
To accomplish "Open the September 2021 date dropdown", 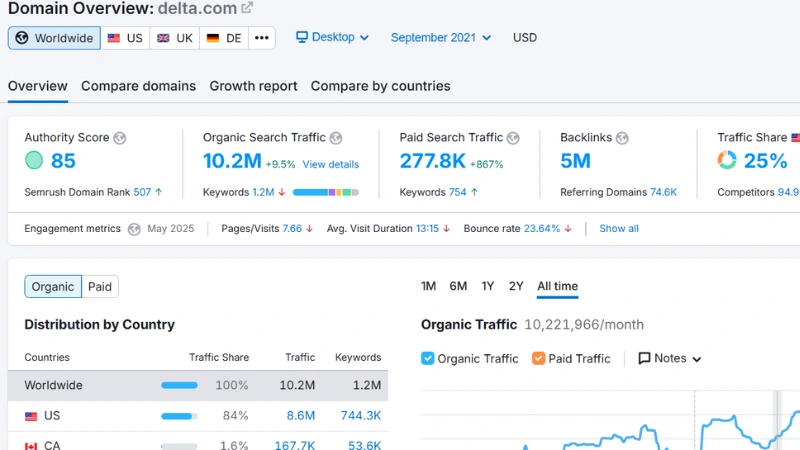I will click(441, 38).
